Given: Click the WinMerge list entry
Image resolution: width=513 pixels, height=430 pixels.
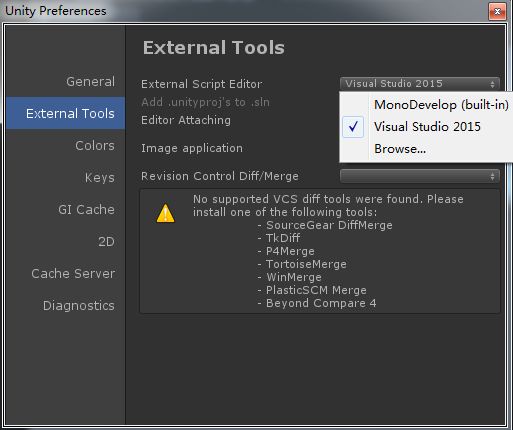Looking at the screenshot, I should click(x=294, y=277).
